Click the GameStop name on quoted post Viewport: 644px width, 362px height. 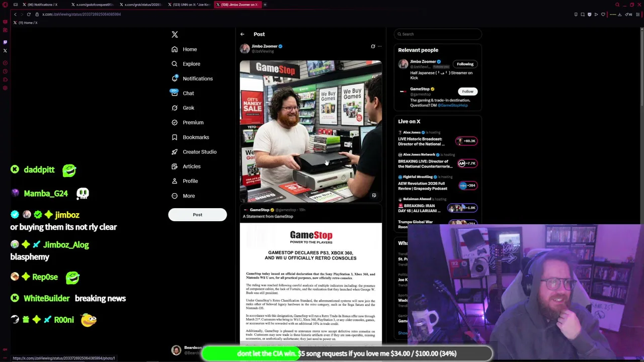point(260,210)
